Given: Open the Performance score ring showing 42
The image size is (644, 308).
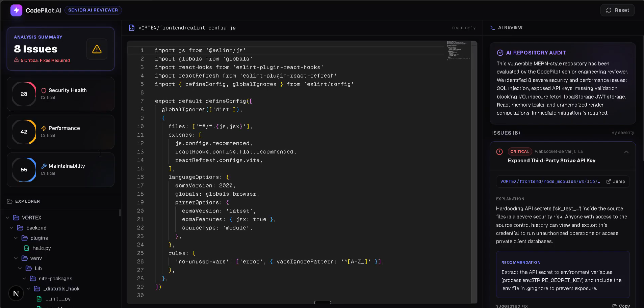Looking at the screenshot, I should pyautogui.click(x=24, y=132).
